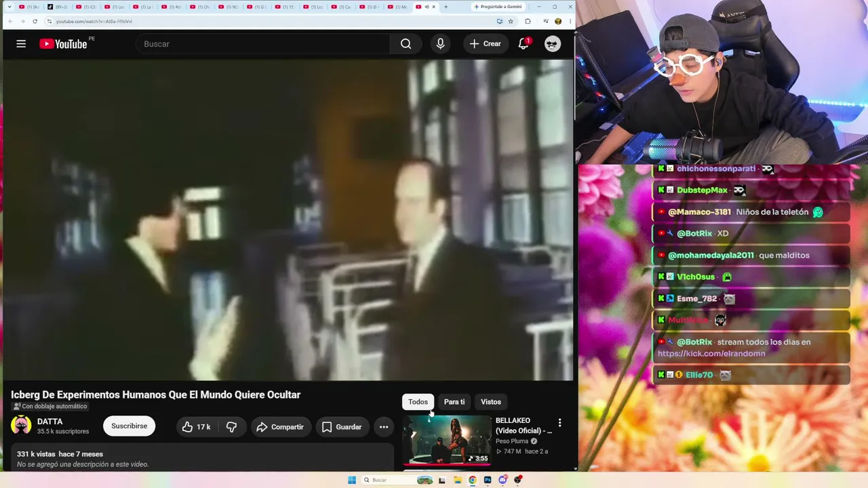Open Discord from the taskbar
The height and width of the screenshot is (488, 868).
coord(502,480)
